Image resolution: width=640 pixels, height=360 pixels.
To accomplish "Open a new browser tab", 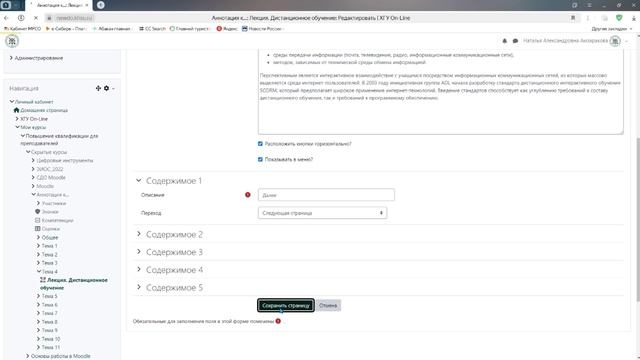I will click(x=101, y=5).
